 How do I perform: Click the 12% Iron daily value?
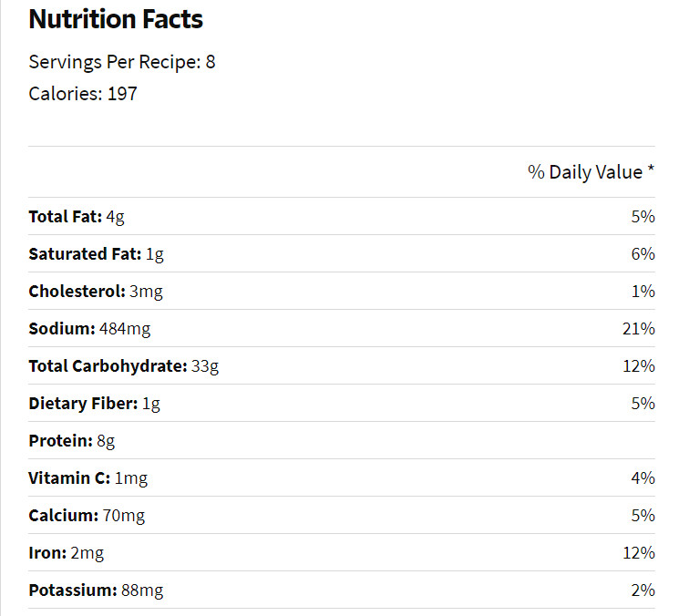[639, 553]
